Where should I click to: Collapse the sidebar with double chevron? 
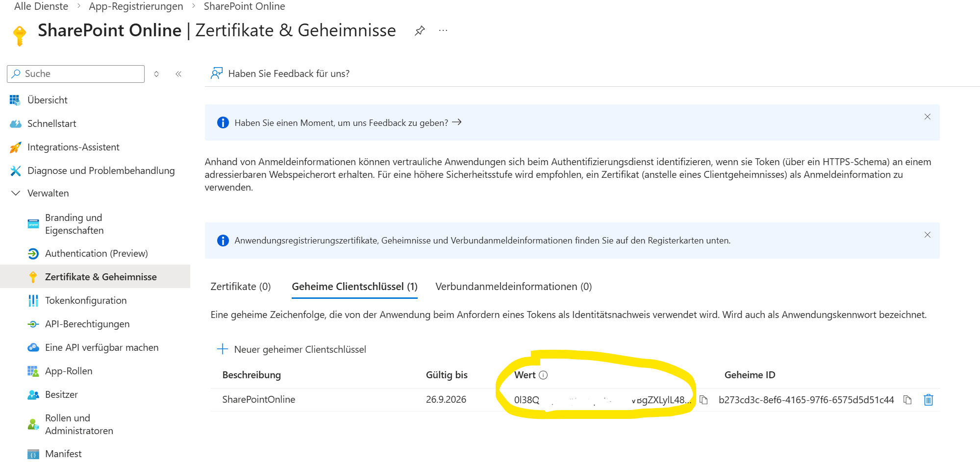click(x=178, y=74)
